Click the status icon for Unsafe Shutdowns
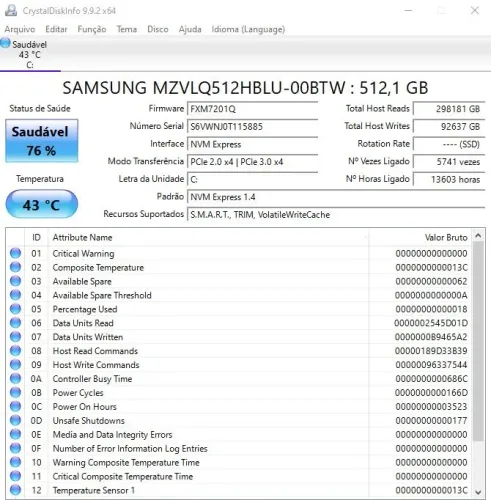491x500 pixels. point(15,420)
